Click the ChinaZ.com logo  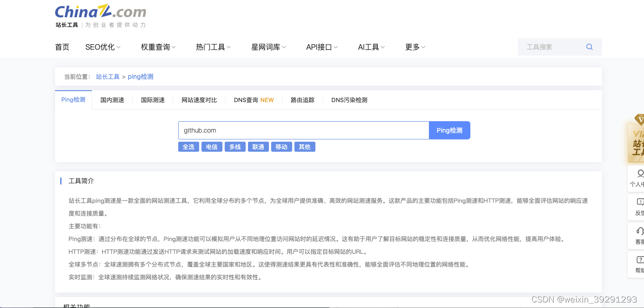pos(99,12)
